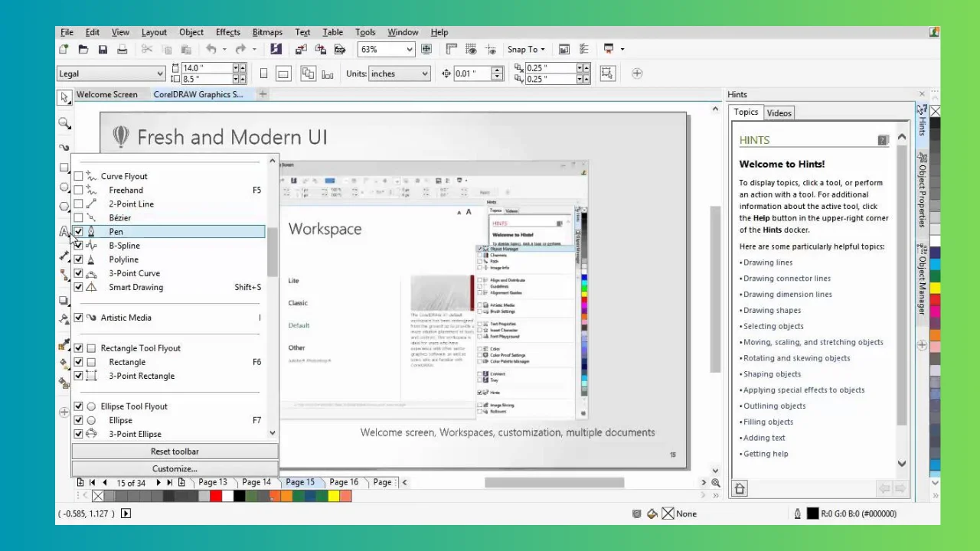Check the Bézier tool checkbox
Screen dimensions: 980x551
[x=78, y=217]
